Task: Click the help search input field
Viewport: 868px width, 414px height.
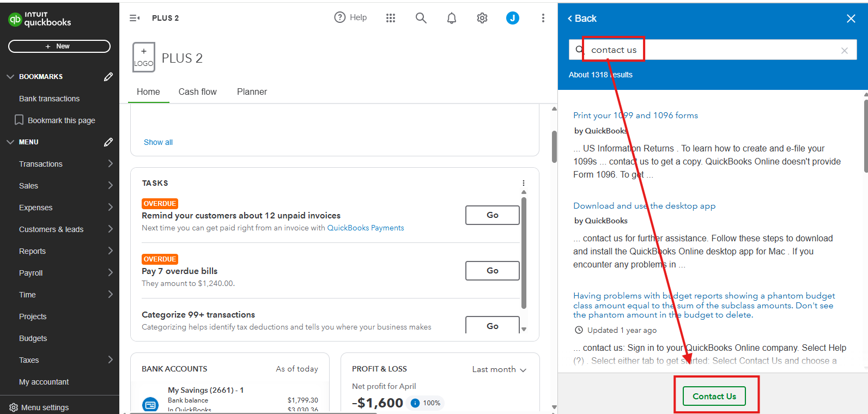Action: (713, 50)
